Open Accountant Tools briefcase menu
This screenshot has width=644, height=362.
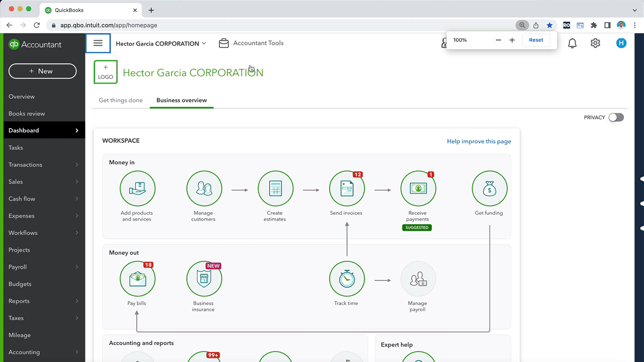[251, 43]
